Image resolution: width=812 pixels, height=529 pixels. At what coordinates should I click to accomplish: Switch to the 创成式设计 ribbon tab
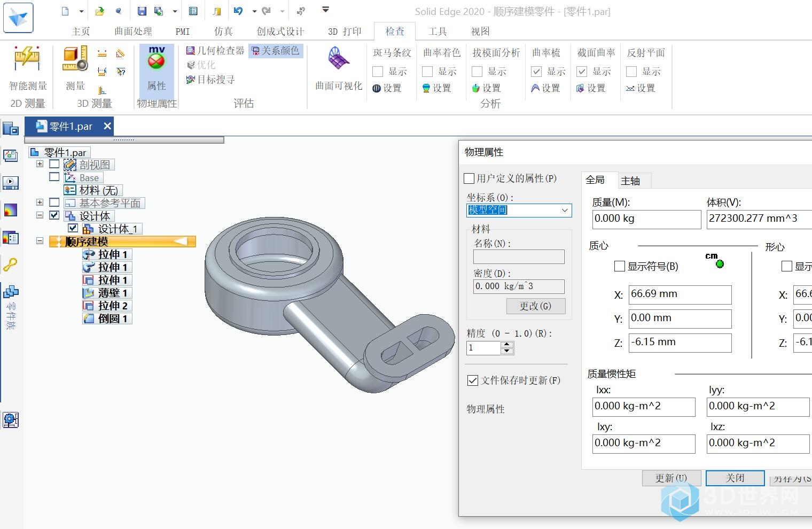(x=280, y=32)
